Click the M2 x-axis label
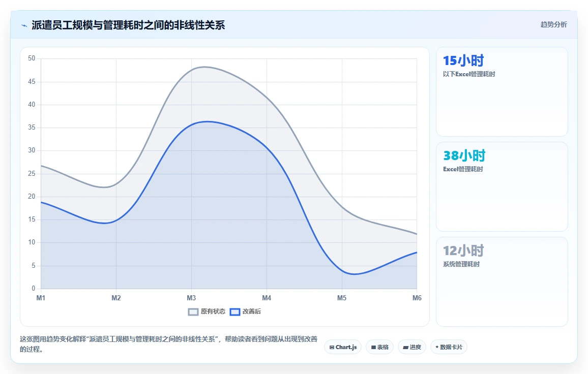The image size is (588, 374). tap(116, 298)
